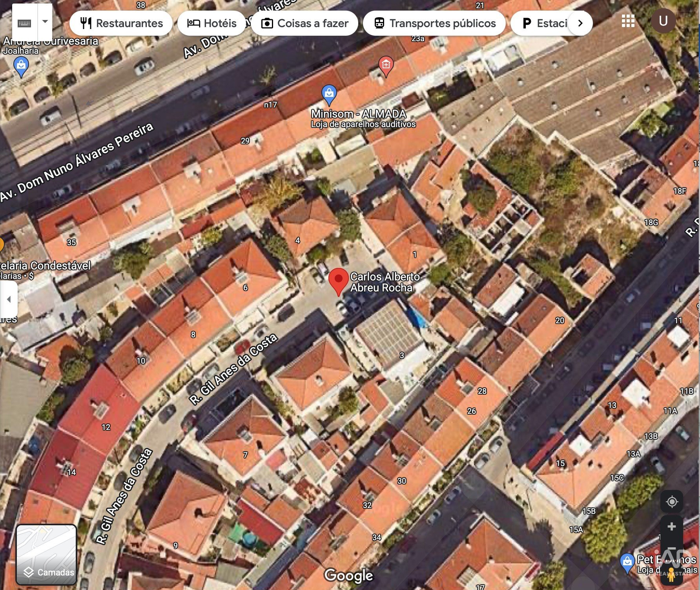Image resolution: width=700 pixels, height=590 pixels.
Task: Click the Transportes públicos chip
Action: coord(435,23)
